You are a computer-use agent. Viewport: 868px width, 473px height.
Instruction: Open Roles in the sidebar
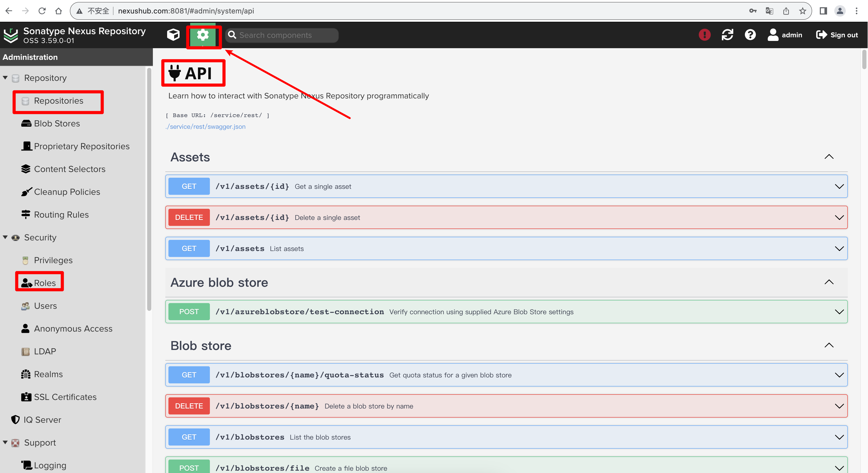[39, 283]
